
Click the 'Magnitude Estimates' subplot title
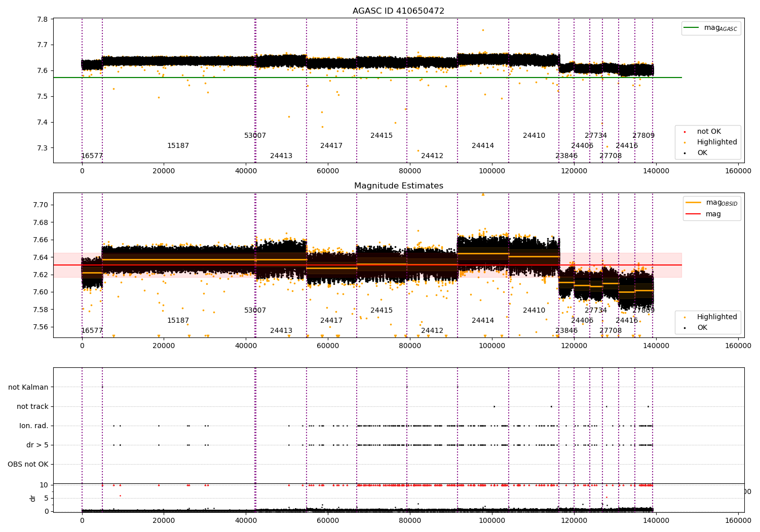tap(398, 186)
